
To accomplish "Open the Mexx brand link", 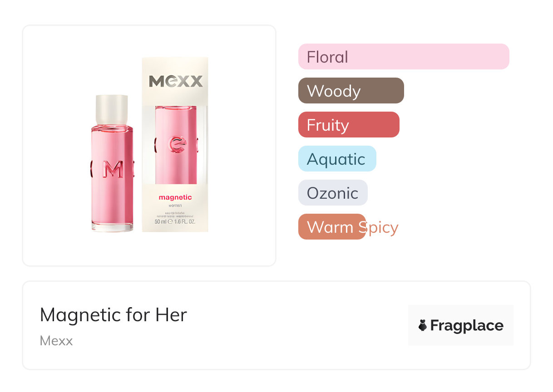I will tap(56, 341).
